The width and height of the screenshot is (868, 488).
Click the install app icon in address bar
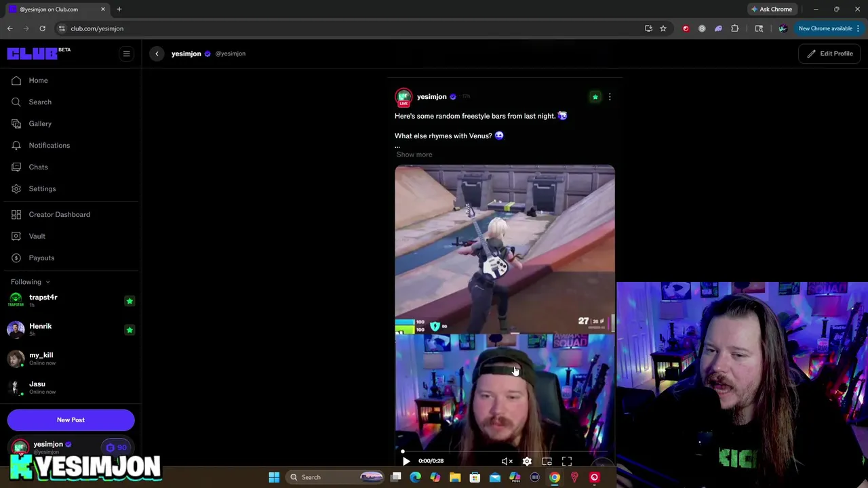click(648, 28)
